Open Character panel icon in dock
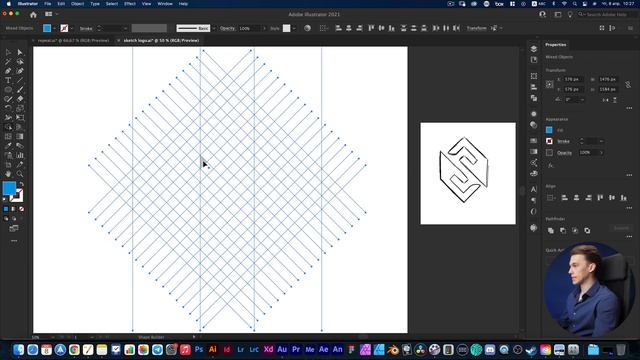Screen dimensions: 640x360 (533, 189)
